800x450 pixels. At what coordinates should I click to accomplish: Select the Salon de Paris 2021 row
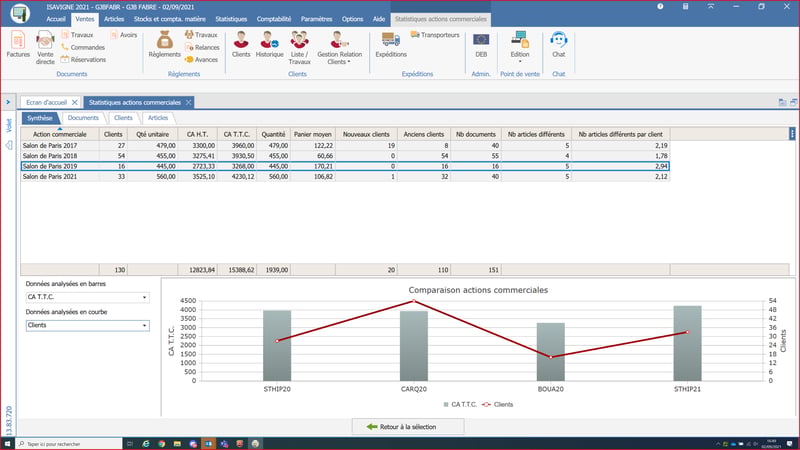click(x=345, y=177)
